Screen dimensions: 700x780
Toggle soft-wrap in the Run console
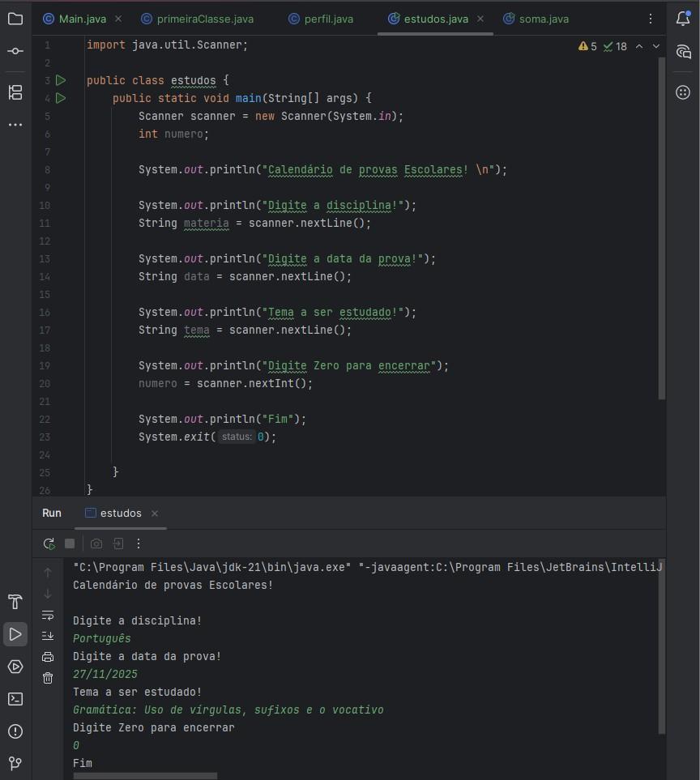(x=48, y=615)
